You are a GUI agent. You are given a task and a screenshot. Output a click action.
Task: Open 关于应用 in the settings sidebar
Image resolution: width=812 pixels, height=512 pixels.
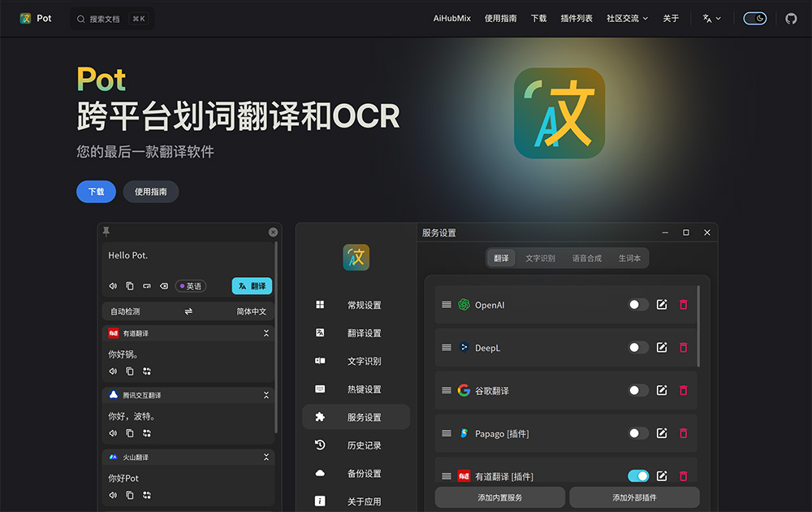pos(356,501)
